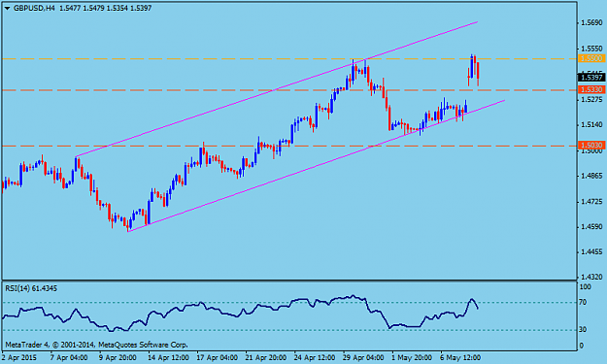This screenshot has height=364, width=607.
Task: Click the 6 May 12:00 time axis label
Action: coord(460,357)
